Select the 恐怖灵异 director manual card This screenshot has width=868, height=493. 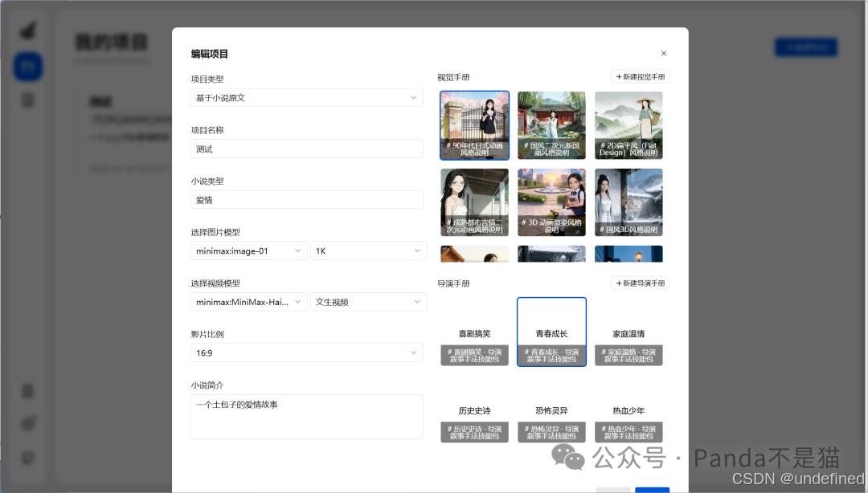coord(551,409)
